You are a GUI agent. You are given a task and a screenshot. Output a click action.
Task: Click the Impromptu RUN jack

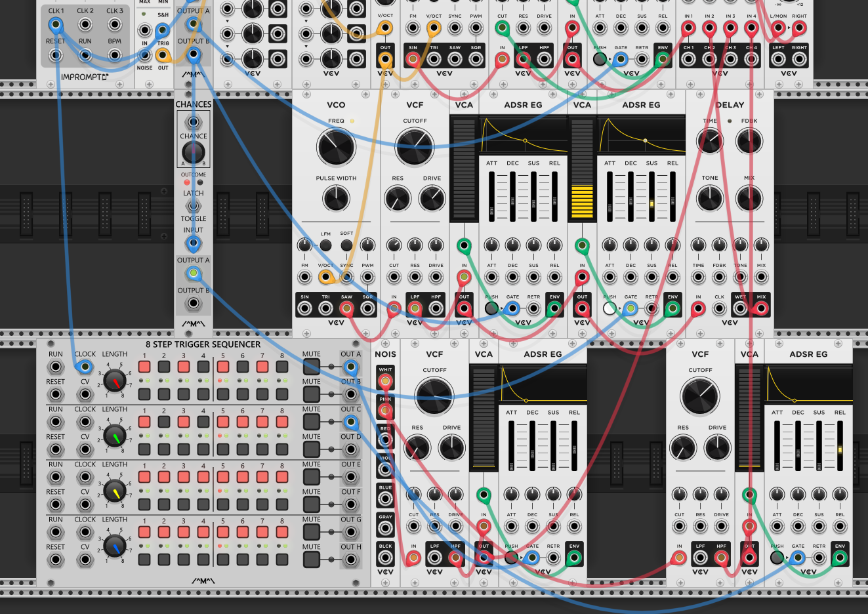coord(85,55)
